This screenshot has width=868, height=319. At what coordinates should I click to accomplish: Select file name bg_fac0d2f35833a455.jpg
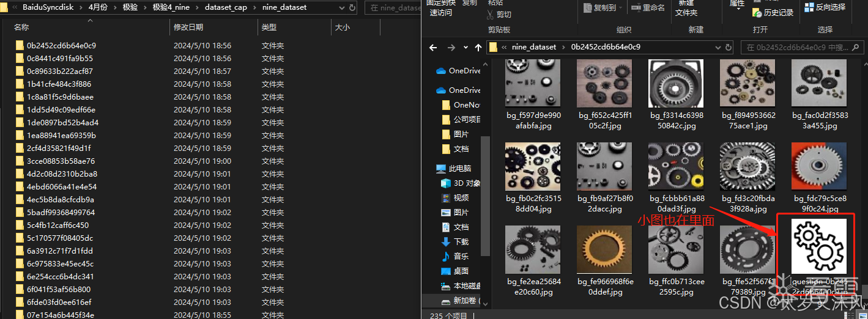coord(820,120)
